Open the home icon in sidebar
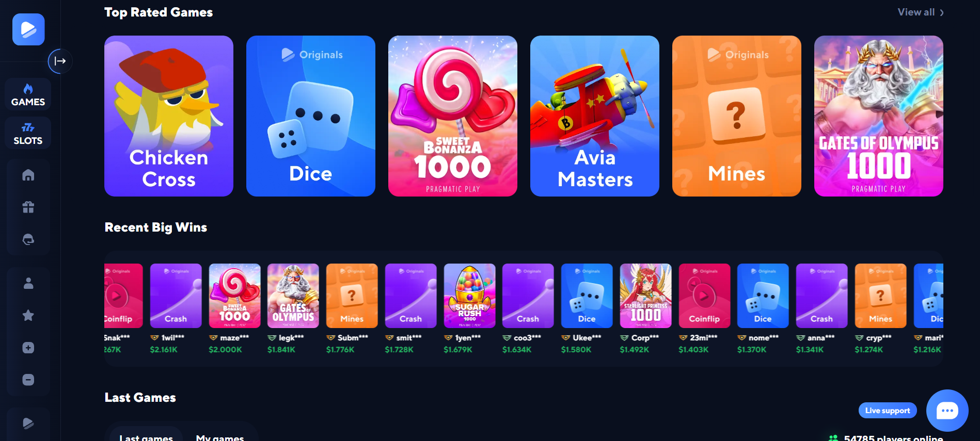The image size is (980, 441). [x=28, y=175]
